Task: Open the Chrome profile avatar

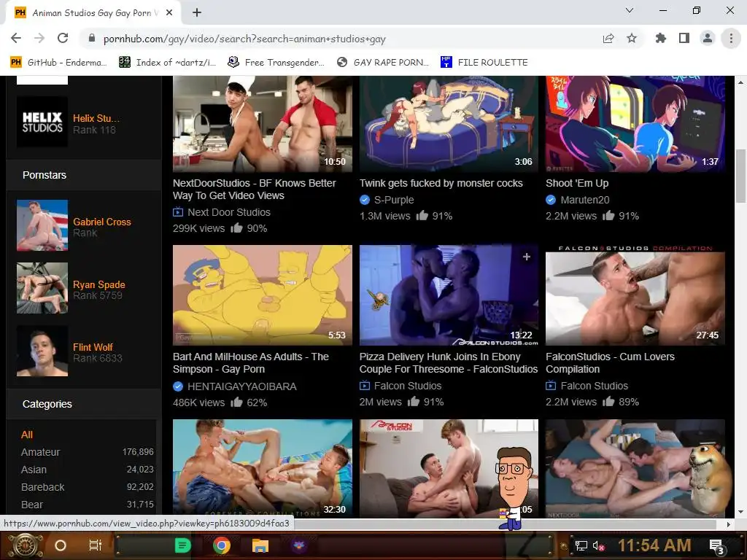Action: click(x=708, y=39)
